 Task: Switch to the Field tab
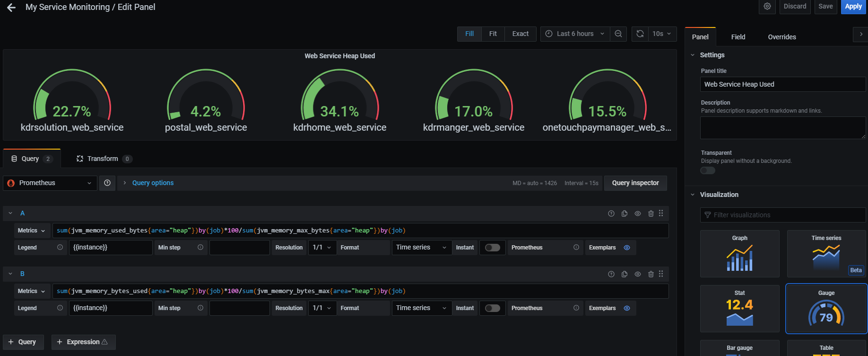click(x=738, y=37)
